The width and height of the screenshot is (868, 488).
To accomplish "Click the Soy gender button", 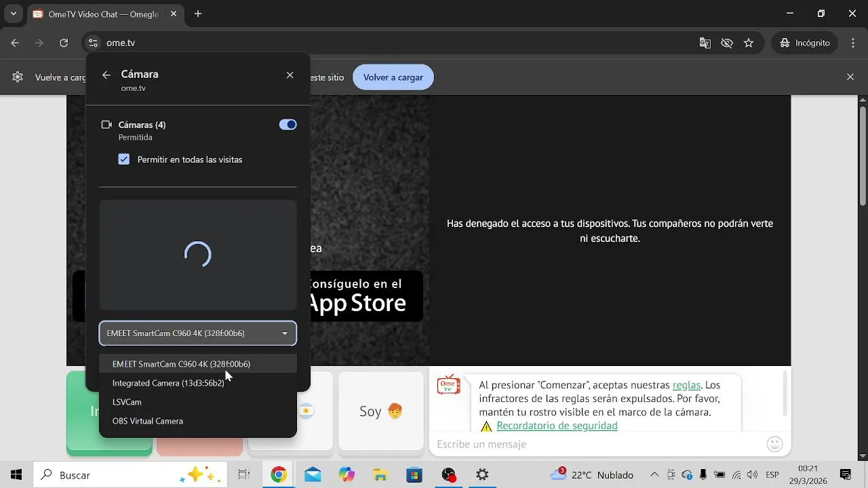I will [x=381, y=411].
